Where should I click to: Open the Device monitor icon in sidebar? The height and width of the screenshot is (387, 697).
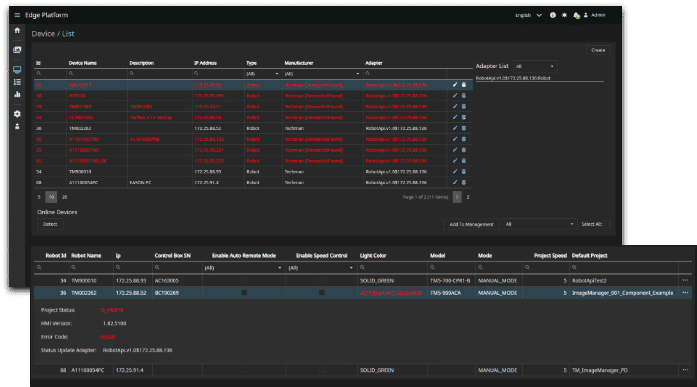pos(17,70)
